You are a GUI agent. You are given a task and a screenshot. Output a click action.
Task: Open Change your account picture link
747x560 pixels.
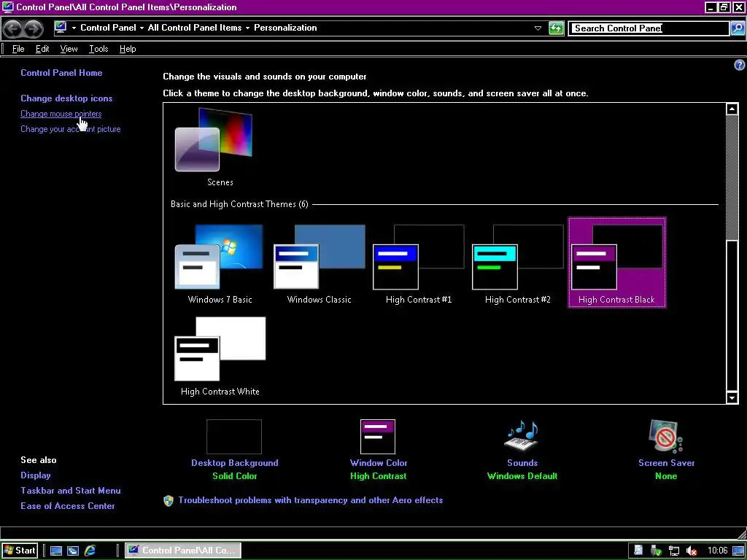(71, 129)
